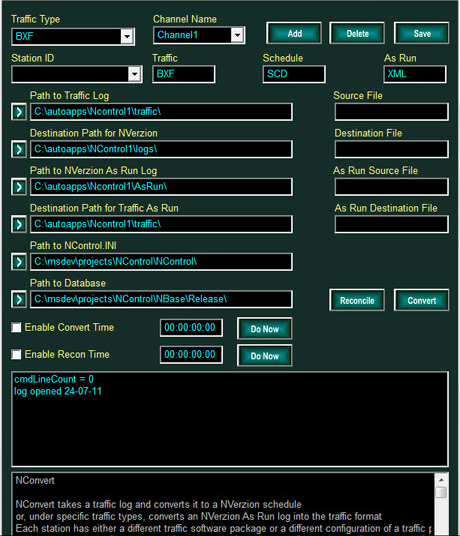
Task: Click the Source File input field
Action: click(391, 112)
